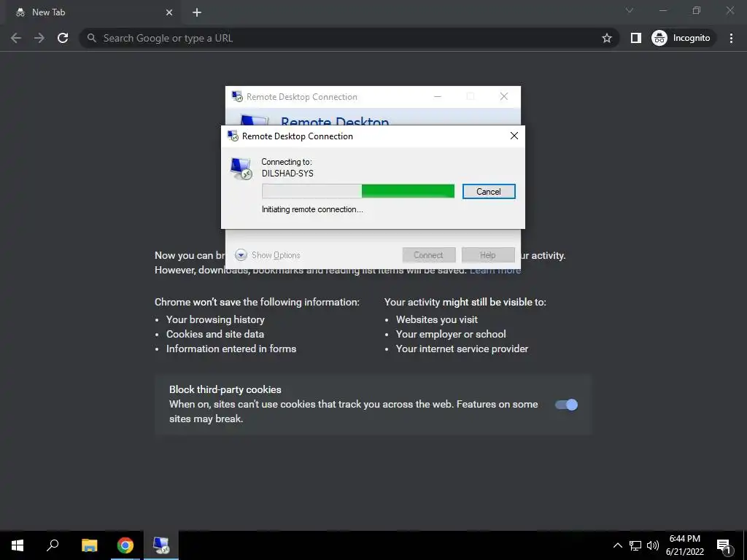Open Help in the Remote Desktop window
This screenshot has width=747, height=560.
click(x=488, y=254)
